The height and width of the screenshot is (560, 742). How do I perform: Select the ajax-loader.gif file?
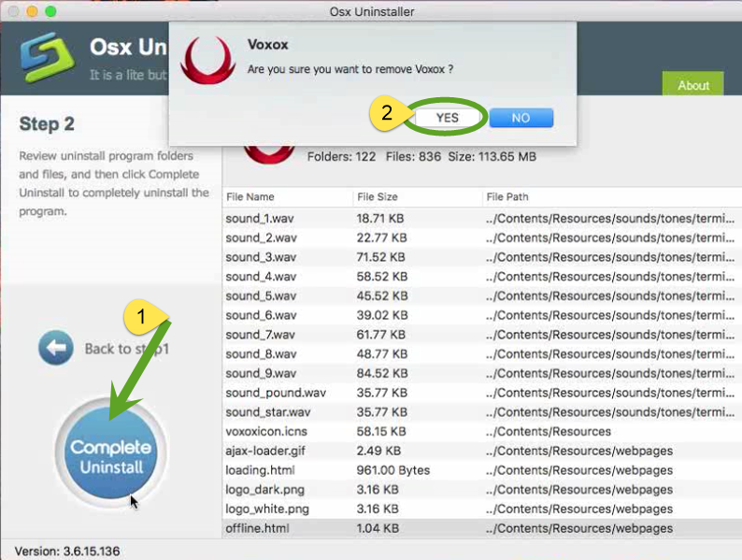coord(481,452)
